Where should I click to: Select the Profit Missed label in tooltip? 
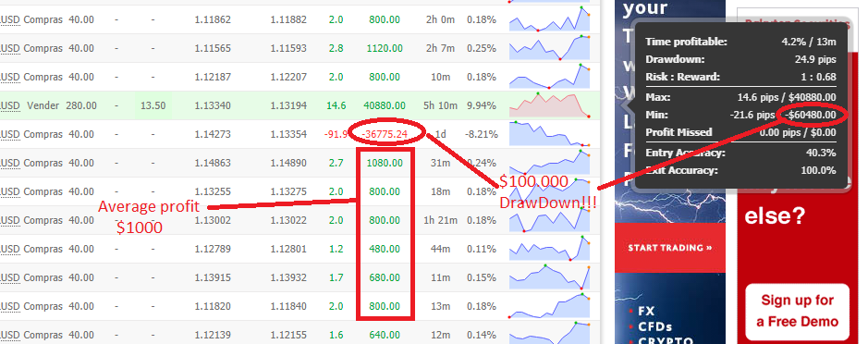679,132
